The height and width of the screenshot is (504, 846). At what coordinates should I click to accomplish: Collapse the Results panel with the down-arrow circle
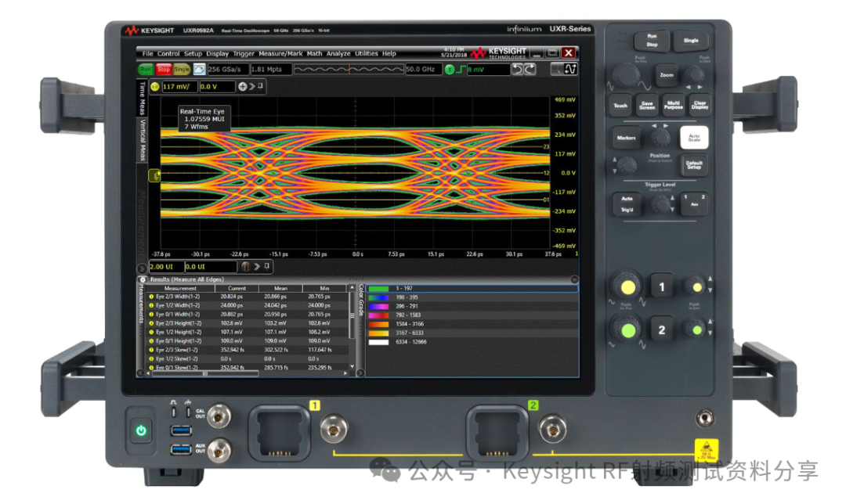pos(574,279)
